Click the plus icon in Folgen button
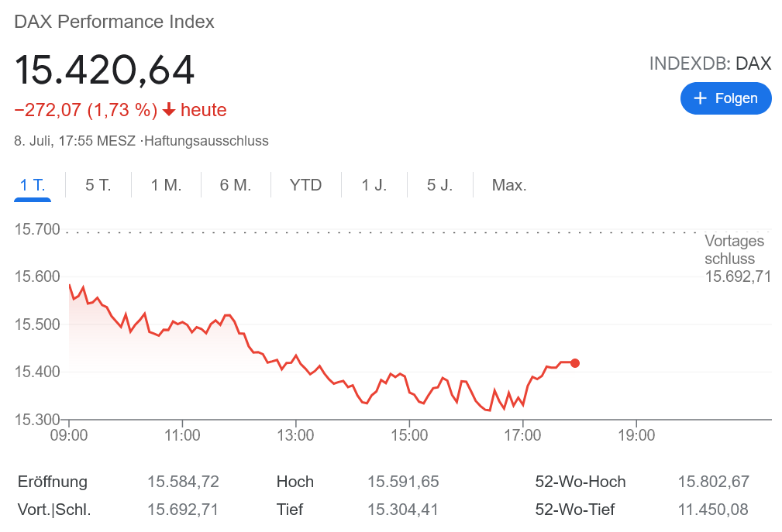This screenshot has width=782, height=532. 701,98
